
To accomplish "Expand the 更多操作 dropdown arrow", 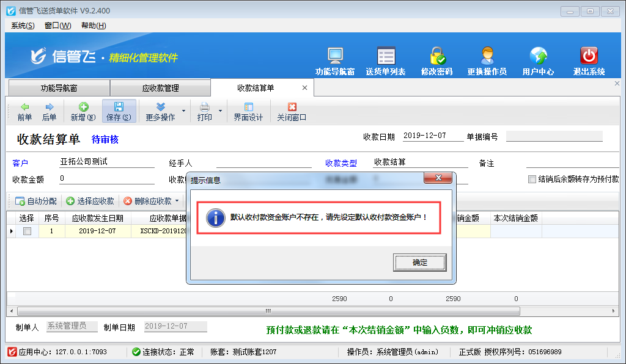I will (x=183, y=112).
